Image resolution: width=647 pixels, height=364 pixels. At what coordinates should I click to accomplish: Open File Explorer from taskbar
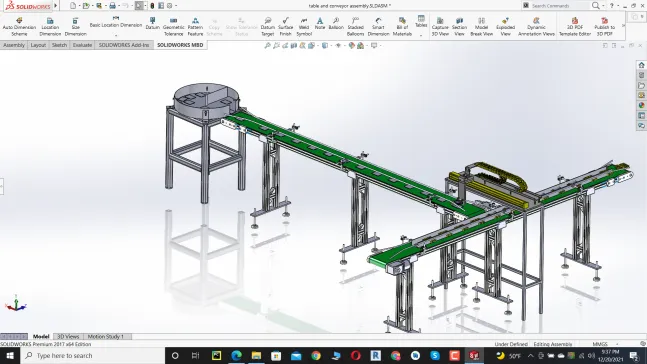tap(256, 356)
